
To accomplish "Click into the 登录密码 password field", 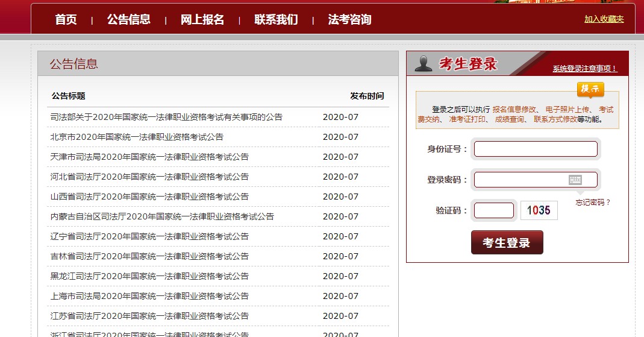I will click(x=520, y=180).
